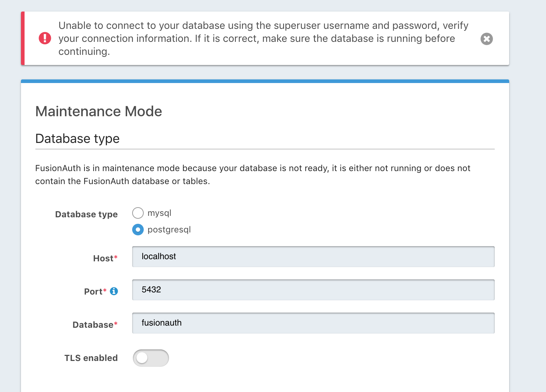Click the Port information icon
The width and height of the screenshot is (546, 392).
(x=114, y=291)
